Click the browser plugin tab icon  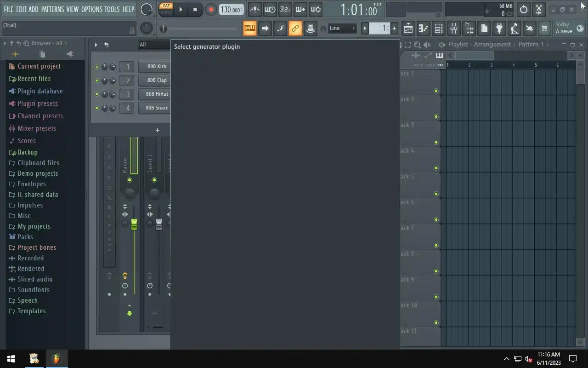[x=70, y=54]
